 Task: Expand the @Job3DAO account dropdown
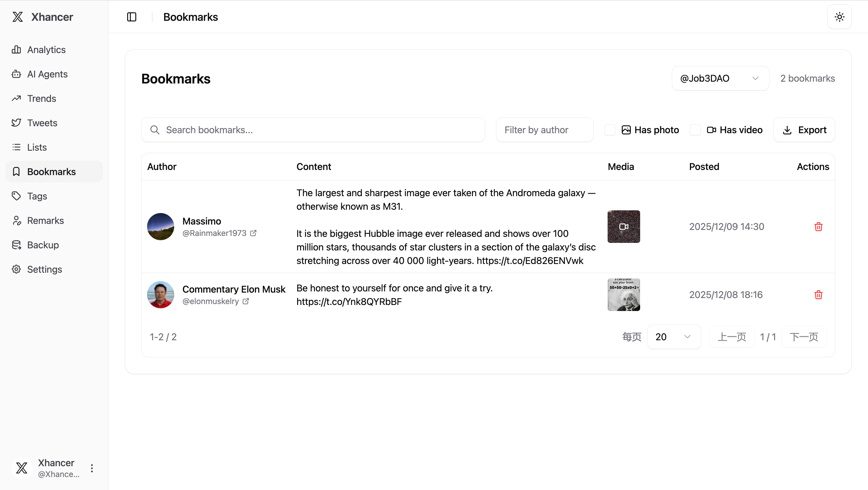pos(720,79)
